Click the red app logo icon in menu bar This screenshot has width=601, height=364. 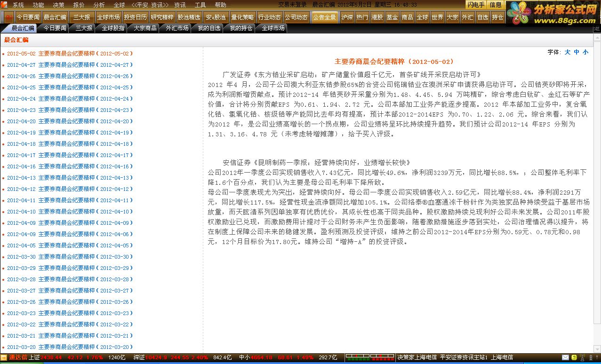click(x=5, y=5)
